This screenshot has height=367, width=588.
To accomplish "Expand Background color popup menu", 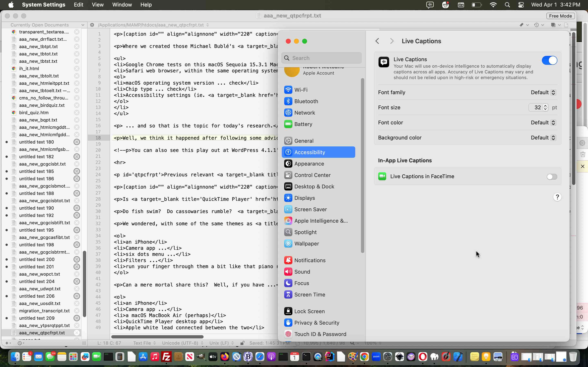I will coord(543,138).
